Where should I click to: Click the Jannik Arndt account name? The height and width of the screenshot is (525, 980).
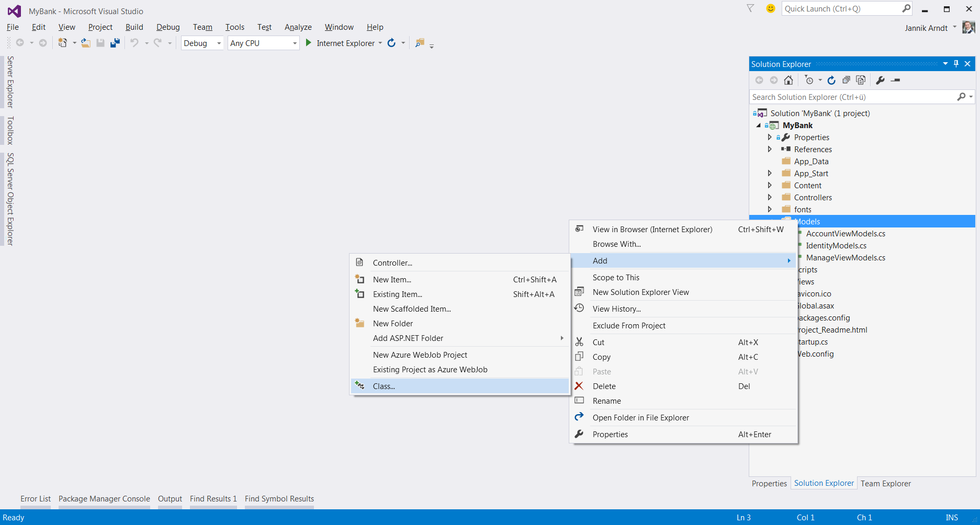pos(926,28)
